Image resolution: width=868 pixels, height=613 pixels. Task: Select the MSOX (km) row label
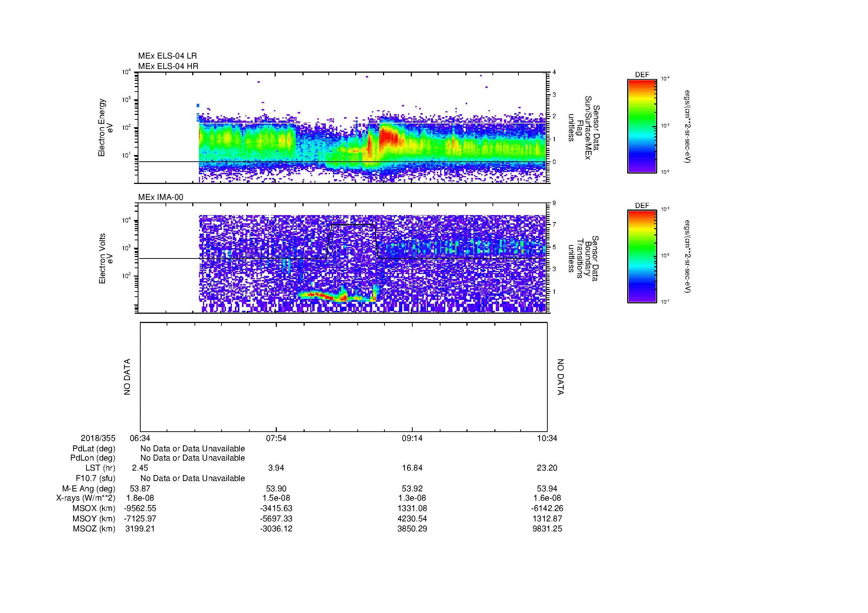tap(94, 508)
